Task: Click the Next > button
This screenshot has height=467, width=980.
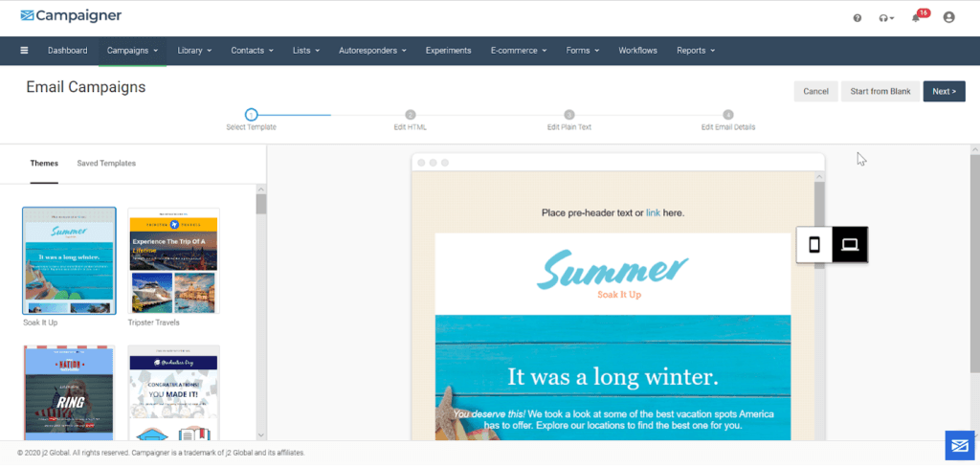Action: [x=944, y=91]
